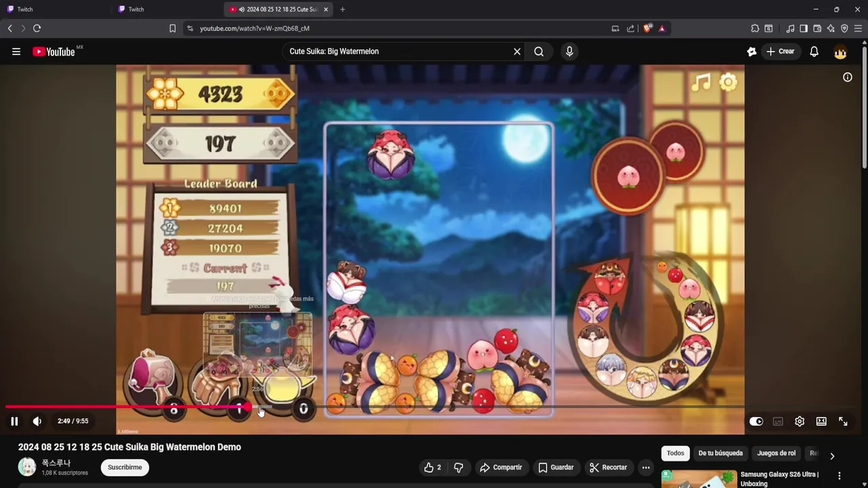Viewport: 868px width, 488px height.
Task: Open the media control music-note icon
Action: [790, 28]
